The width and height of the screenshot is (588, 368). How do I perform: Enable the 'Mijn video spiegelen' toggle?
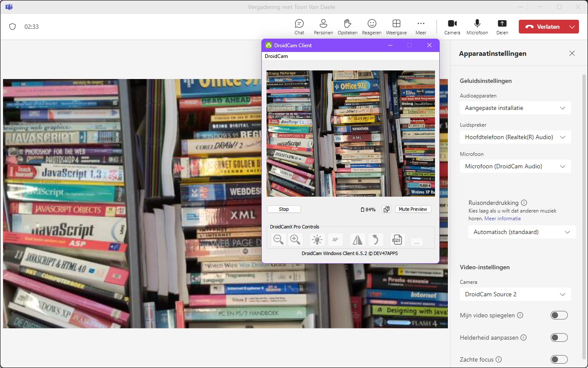(x=559, y=315)
